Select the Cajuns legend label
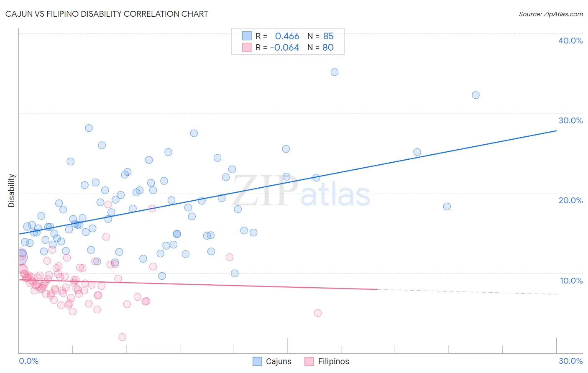 coord(279,361)
